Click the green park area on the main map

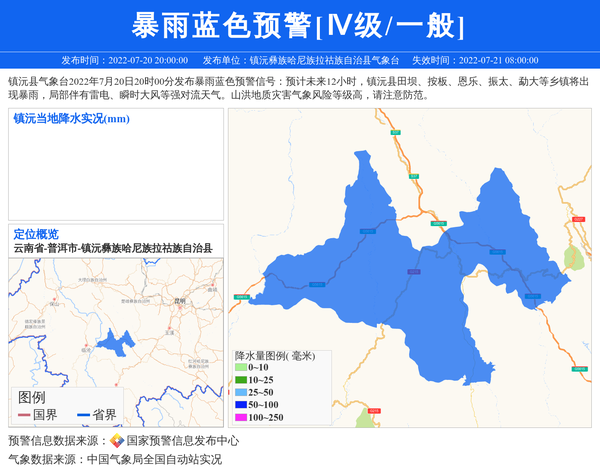[x=573, y=259]
